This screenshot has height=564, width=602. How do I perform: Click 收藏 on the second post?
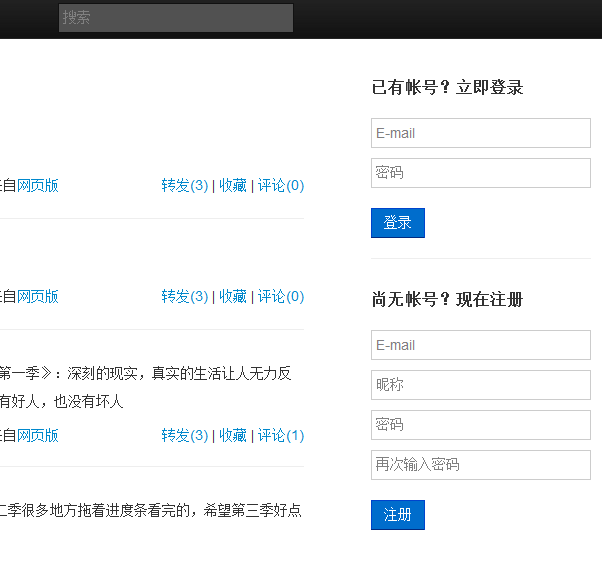233,296
